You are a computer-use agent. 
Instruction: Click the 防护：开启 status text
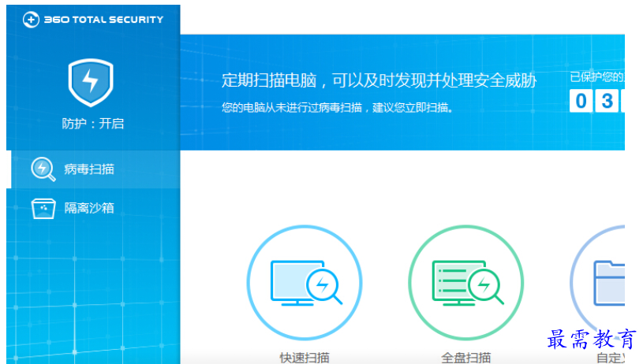(x=92, y=123)
